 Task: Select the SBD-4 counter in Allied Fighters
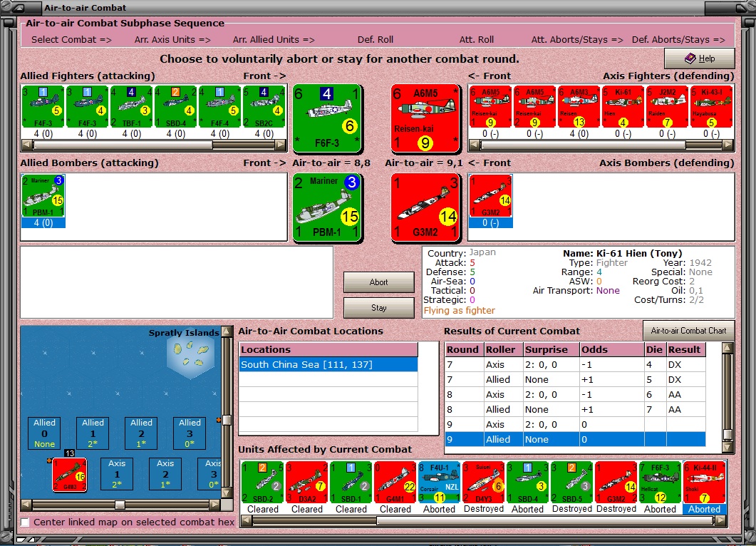tap(175, 107)
